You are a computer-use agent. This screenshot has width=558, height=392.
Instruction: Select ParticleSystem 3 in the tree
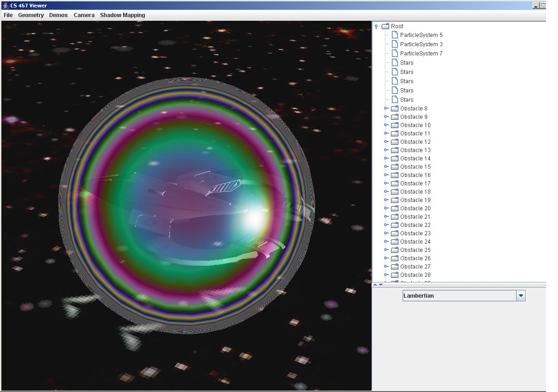click(421, 44)
